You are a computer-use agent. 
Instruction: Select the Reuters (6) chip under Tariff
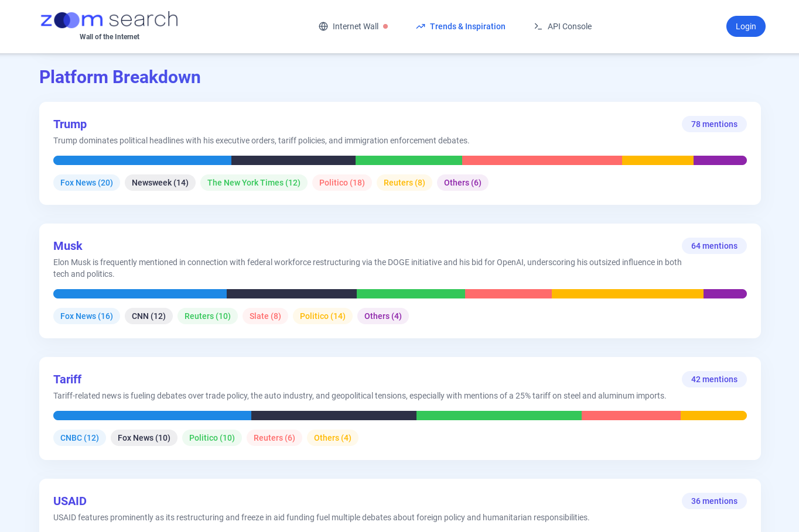pyautogui.click(x=274, y=438)
